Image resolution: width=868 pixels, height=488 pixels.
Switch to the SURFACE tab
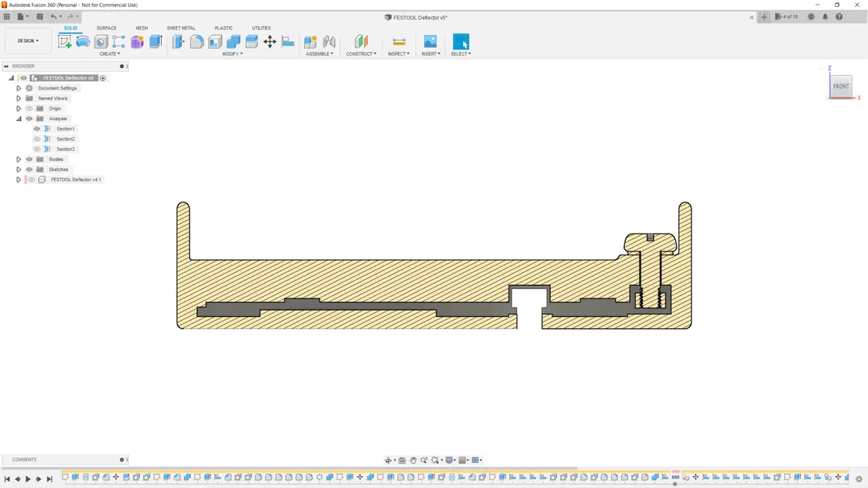click(106, 28)
